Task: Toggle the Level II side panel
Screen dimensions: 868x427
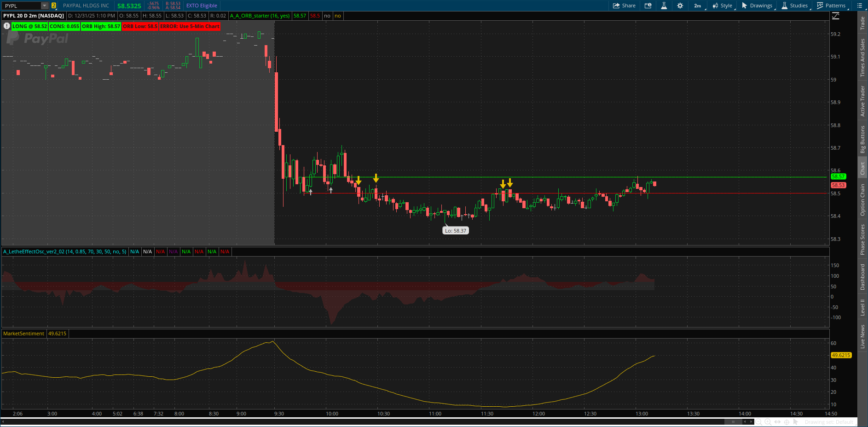Action: point(862,307)
